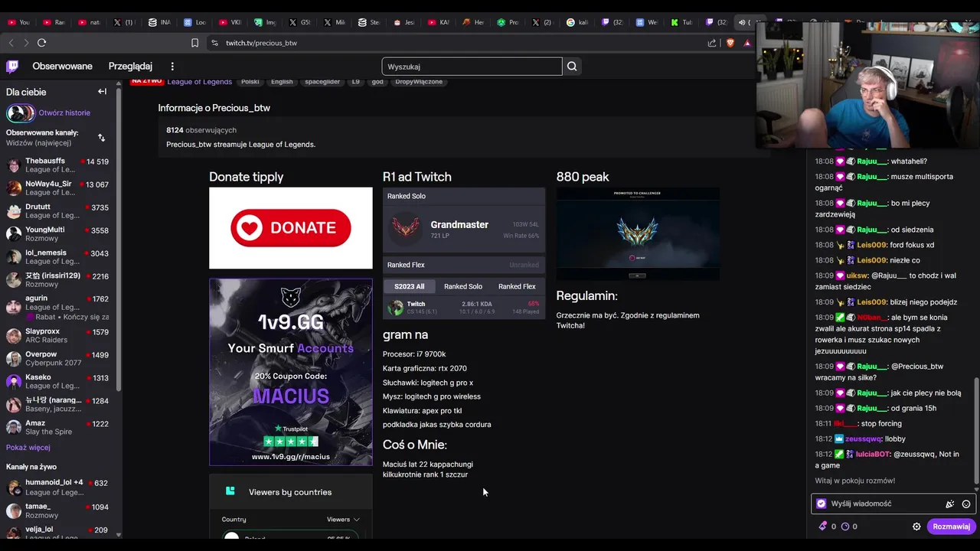
Task: Open the Brave Rewards triangle icon
Action: tap(747, 43)
